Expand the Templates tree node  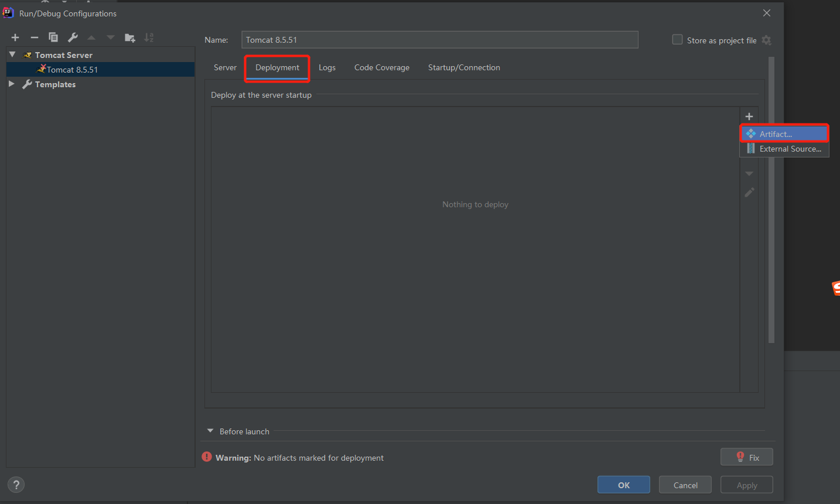[x=12, y=84]
